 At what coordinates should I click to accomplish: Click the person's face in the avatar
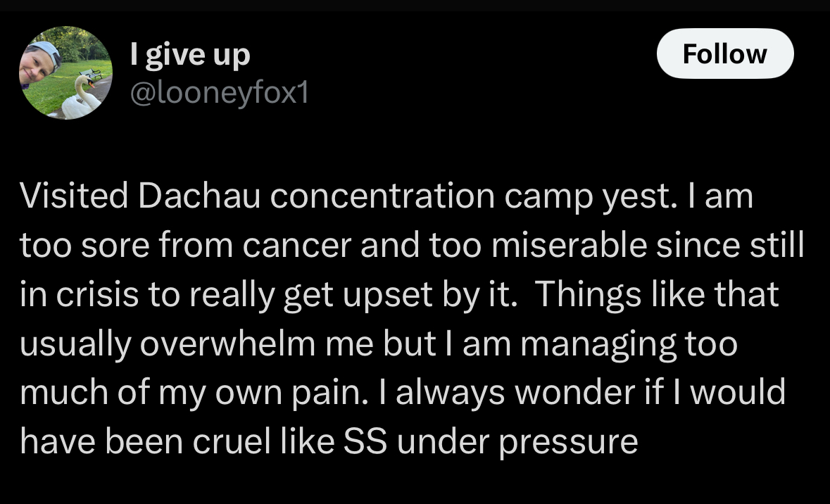click(x=37, y=66)
